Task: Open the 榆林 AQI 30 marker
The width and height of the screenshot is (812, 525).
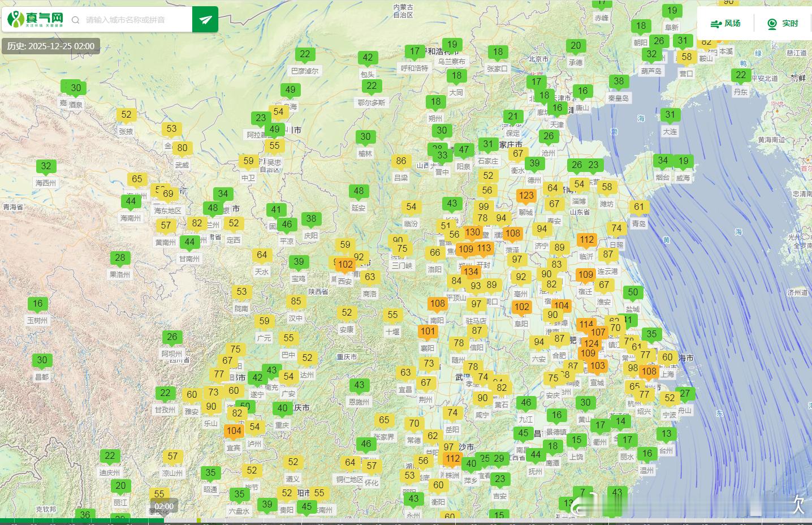Action: [x=365, y=137]
